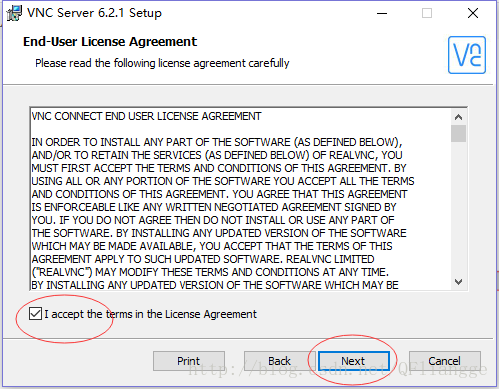Click the line starting 'IS ENFORCEABLE LIKE ANY WRITTEN'
Viewport: 499px width, 389px height.
[214, 207]
